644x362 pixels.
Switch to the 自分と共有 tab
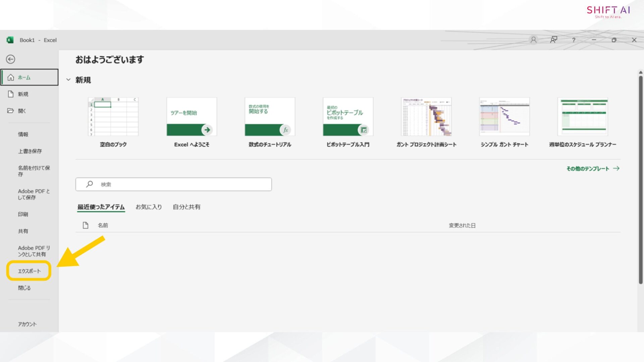pos(186,207)
